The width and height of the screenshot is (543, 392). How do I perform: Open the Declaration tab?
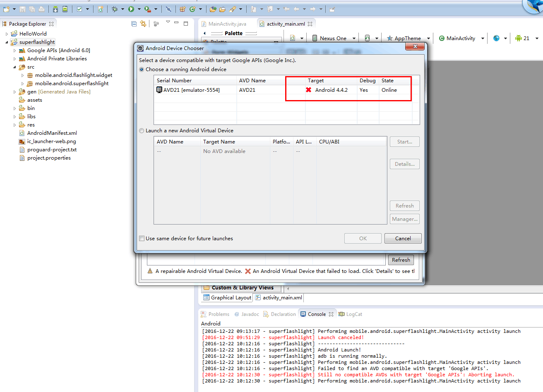coord(279,314)
